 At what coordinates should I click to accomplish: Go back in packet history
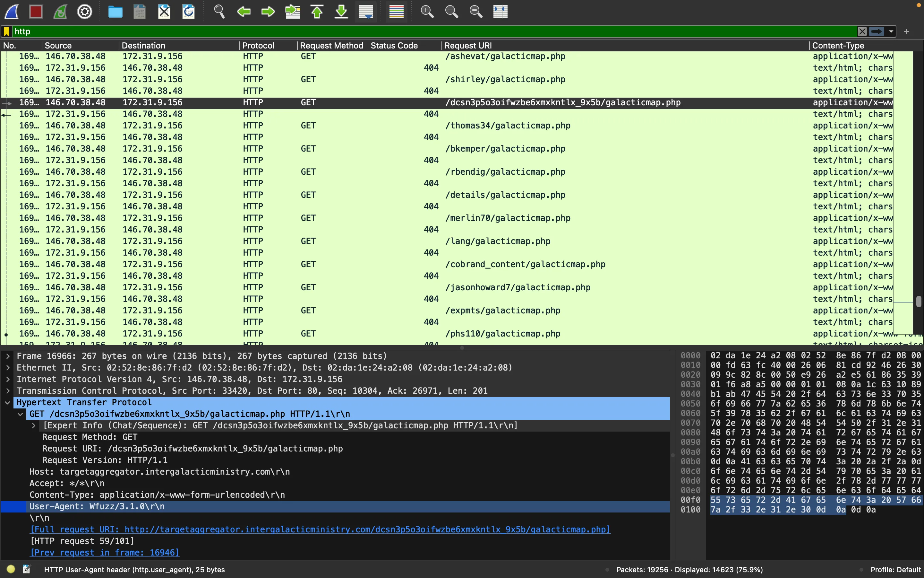[x=244, y=12]
